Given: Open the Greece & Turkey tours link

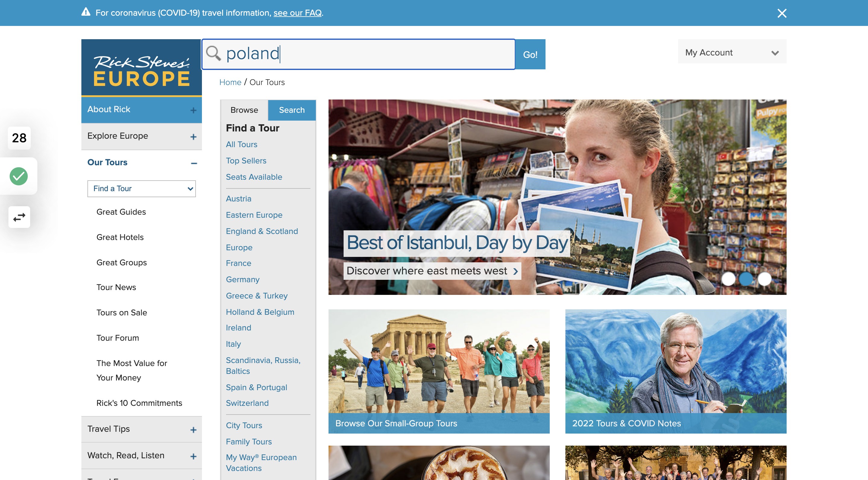Looking at the screenshot, I should click(x=257, y=296).
